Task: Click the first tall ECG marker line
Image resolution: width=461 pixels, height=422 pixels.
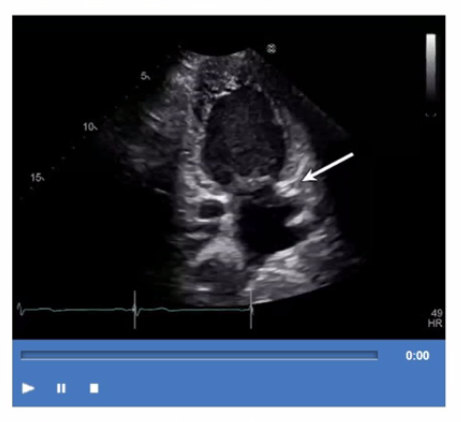Action: (135, 310)
